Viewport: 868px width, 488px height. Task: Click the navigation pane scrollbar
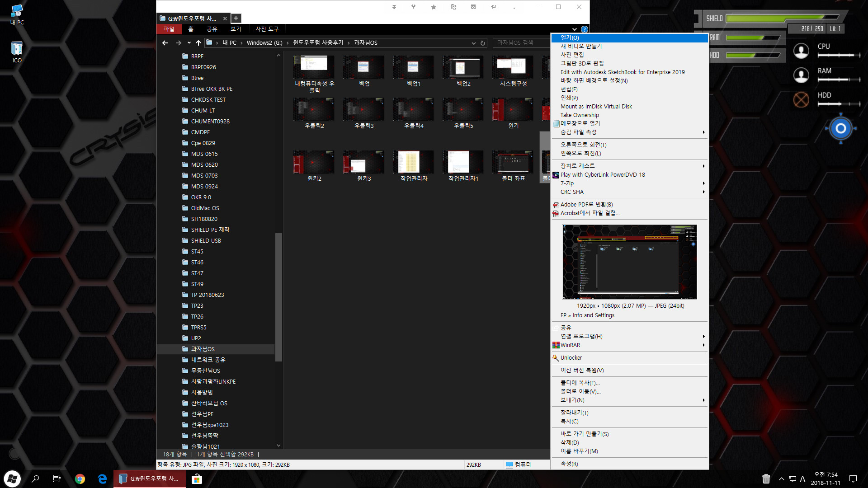(x=278, y=296)
